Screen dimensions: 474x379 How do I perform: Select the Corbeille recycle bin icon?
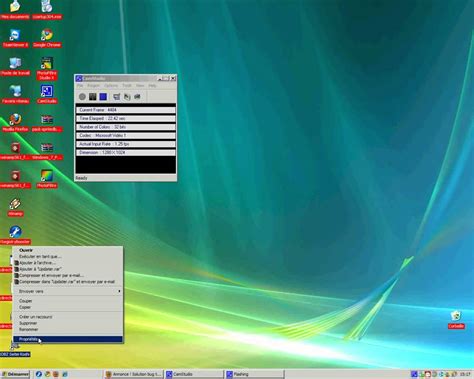[x=456, y=320]
